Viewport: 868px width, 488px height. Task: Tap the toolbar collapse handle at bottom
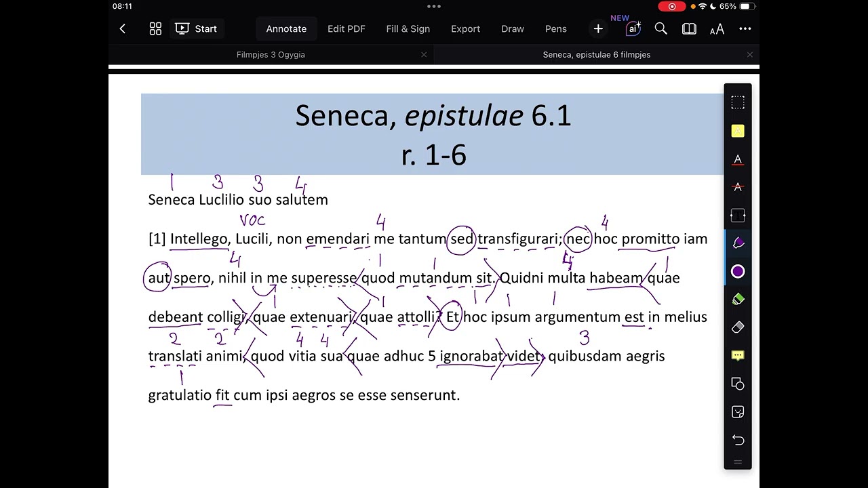(x=738, y=462)
